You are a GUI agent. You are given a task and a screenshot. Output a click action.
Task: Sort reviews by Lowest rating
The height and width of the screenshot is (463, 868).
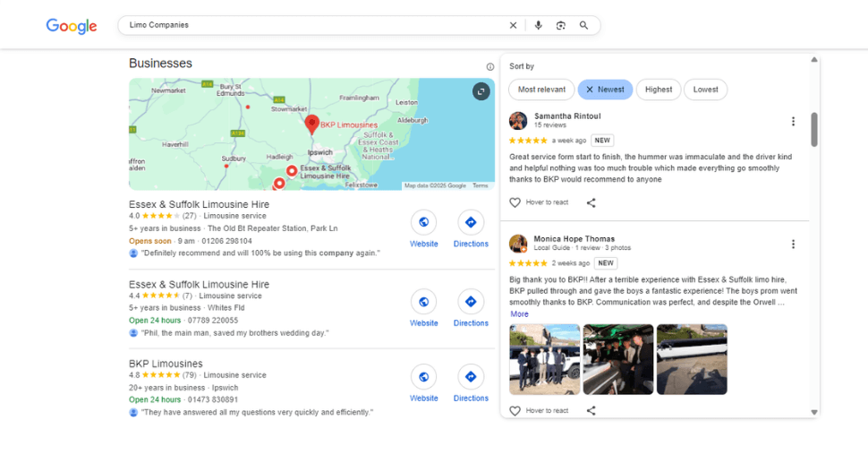705,90
